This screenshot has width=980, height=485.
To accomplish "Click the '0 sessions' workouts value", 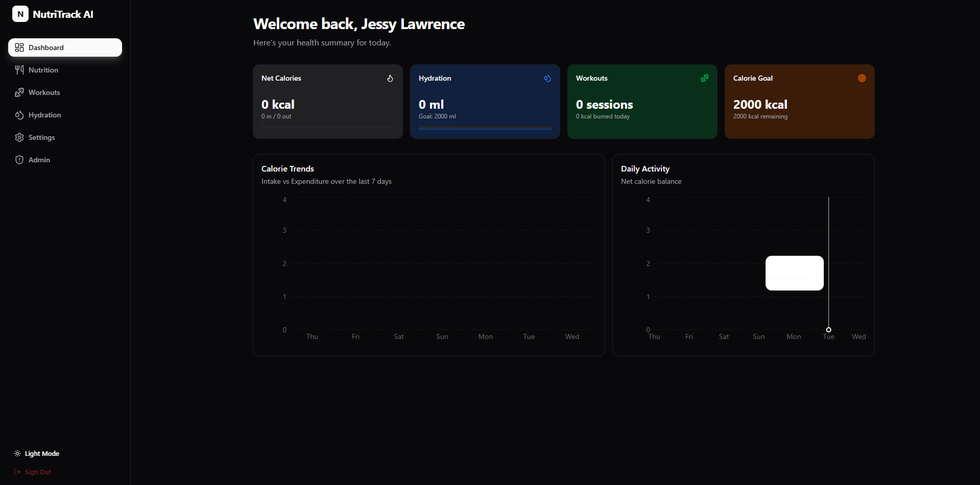I will point(604,105).
